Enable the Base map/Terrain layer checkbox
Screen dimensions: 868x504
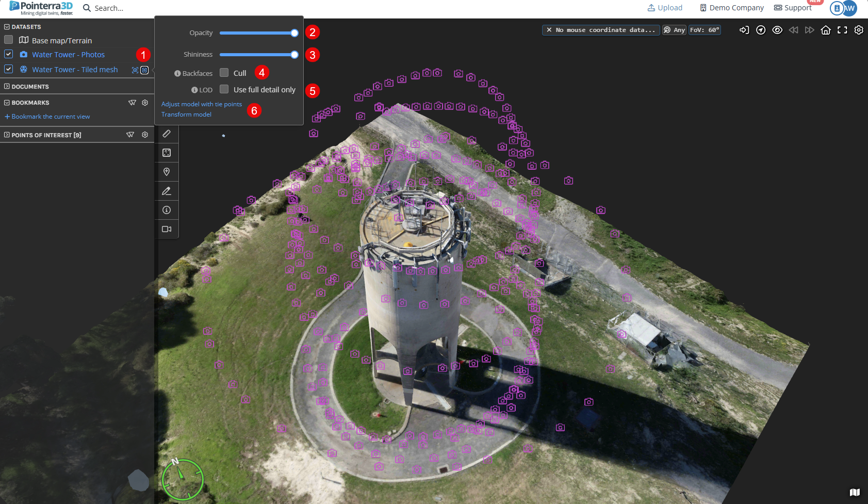click(x=8, y=40)
